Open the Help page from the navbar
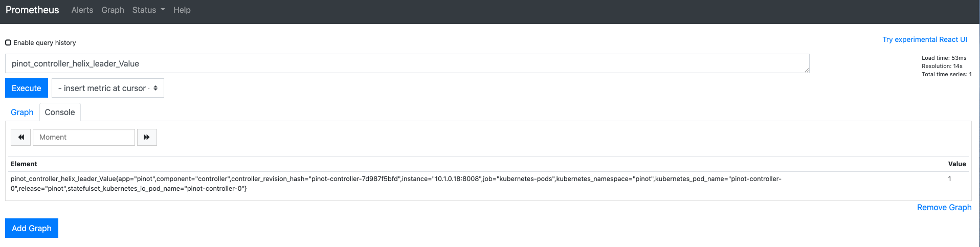Viewport: 980px width, 247px height. pyautogui.click(x=182, y=10)
